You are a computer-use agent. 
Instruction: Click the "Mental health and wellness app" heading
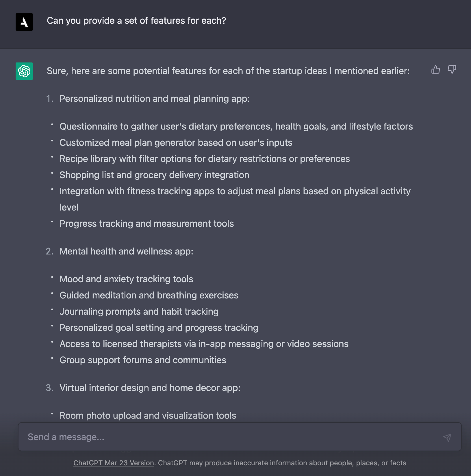click(x=126, y=252)
